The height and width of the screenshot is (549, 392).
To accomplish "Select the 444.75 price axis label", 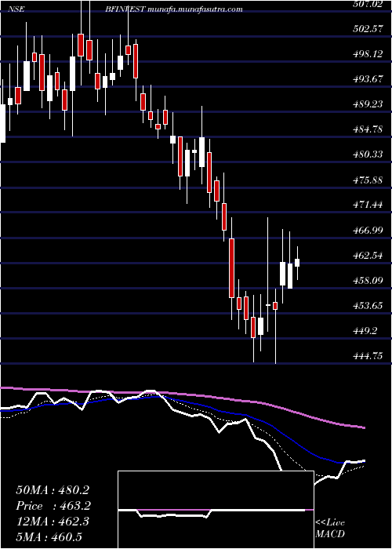I will [367, 356].
